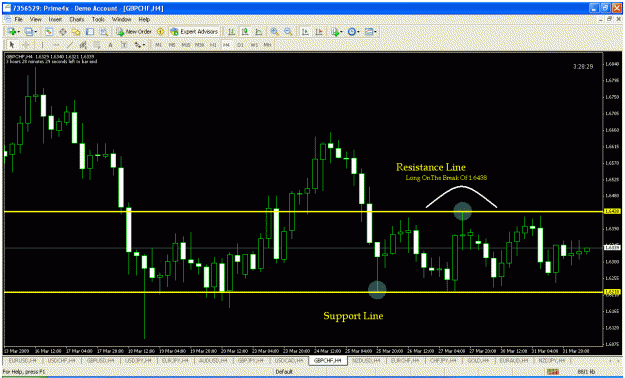This screenshot has width=625, height=378.
Task: Expand the Profiles dropdown arrow
Action: tap(35, 32)
